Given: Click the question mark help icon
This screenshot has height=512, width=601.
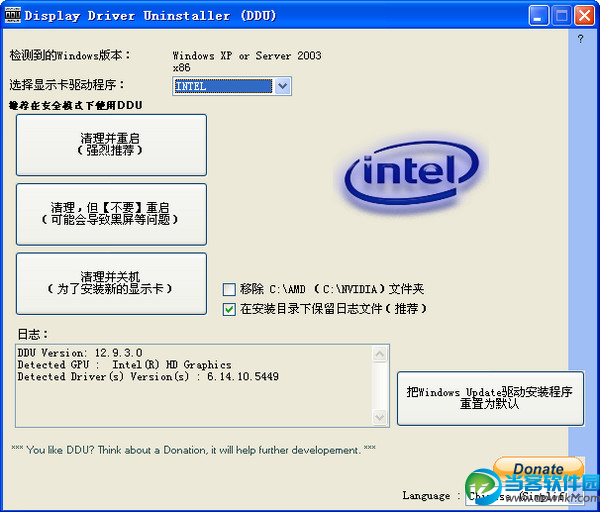Looking at the screenshot, I should (x=580, y=39).
